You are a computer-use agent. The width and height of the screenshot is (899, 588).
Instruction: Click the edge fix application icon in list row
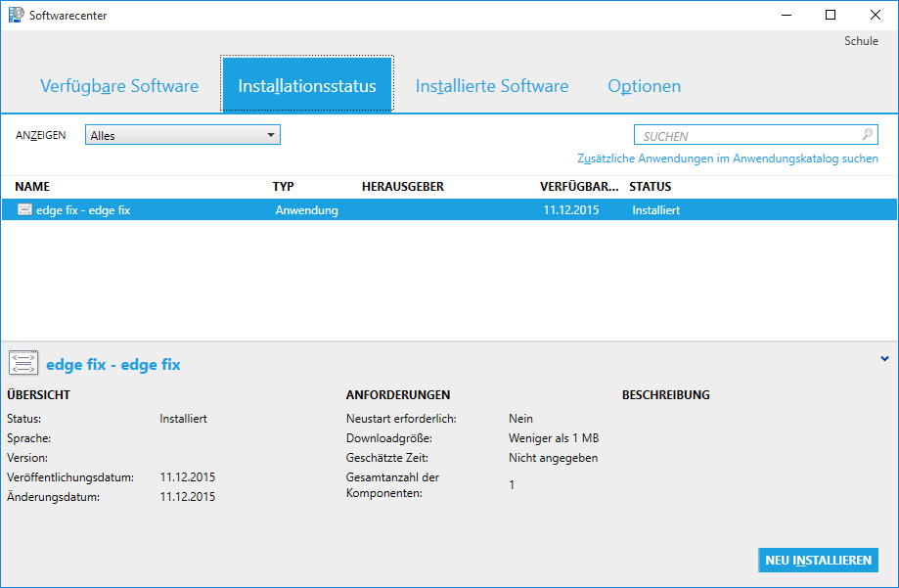(24, 209)
